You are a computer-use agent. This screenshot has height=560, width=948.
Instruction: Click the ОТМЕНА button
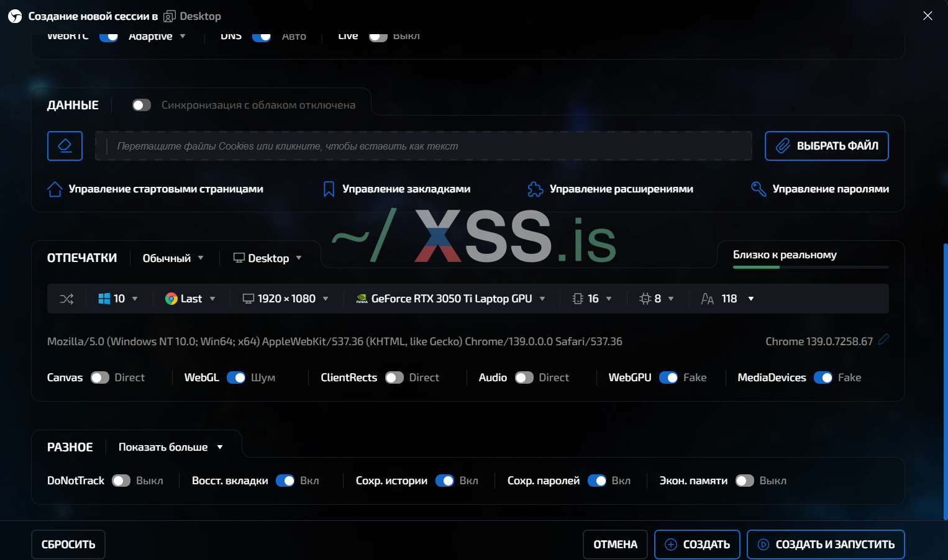[x=615, y=544]
